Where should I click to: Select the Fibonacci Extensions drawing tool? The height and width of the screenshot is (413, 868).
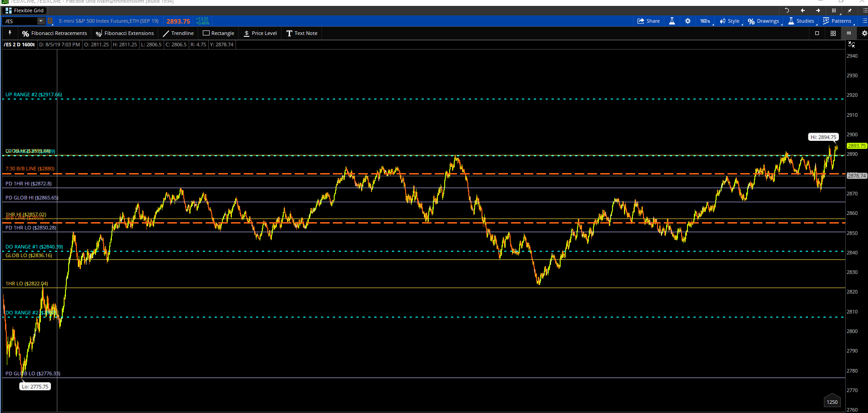[x=125, y=33]
